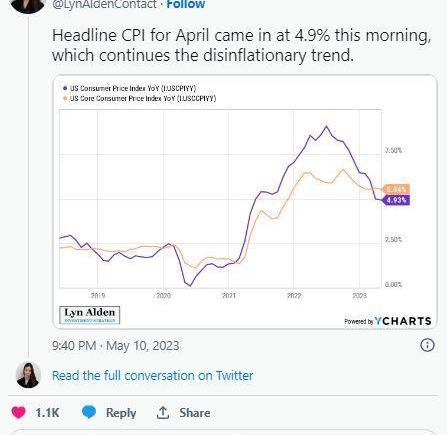Click the share upload arrow icon
The height and width of the screenshot is (435, 447).
click(163, 412)
